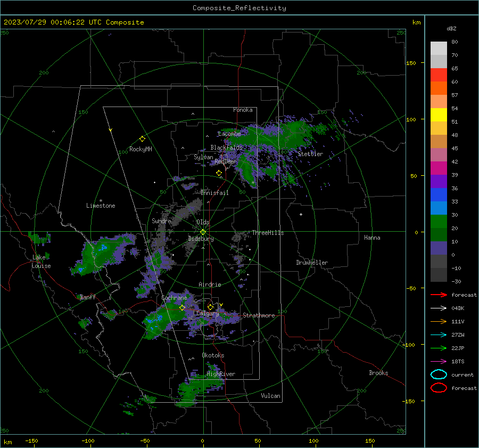Click the Ponoka label
Viewport: 479px width, 448px height.
point(243,110)
